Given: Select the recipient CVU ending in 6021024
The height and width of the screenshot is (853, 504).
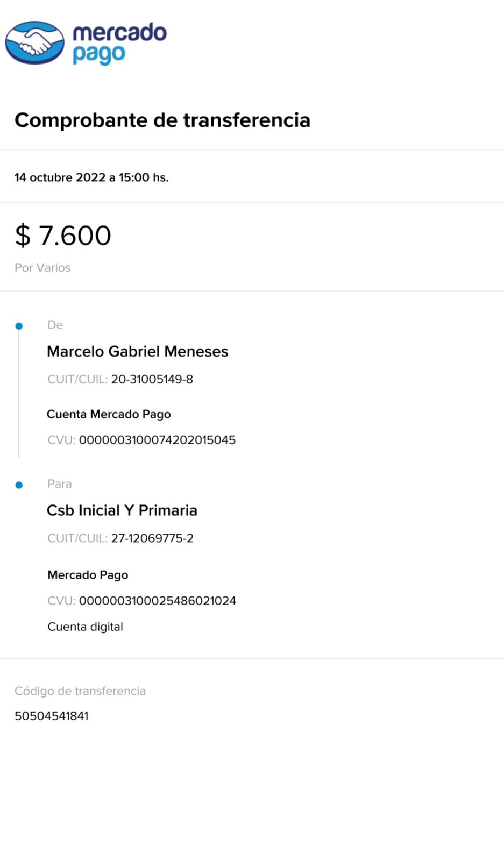Looking at the screenshot, I should (x=158, y=601).
